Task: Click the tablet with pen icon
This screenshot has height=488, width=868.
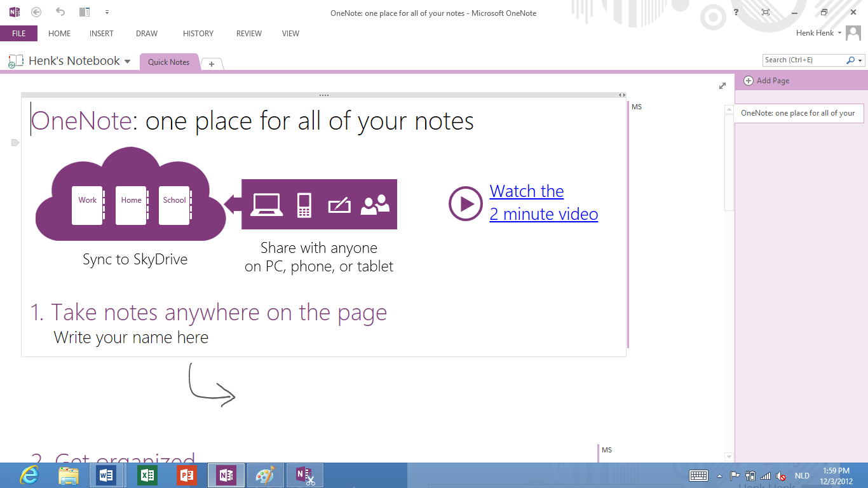Action: [339, 205]
